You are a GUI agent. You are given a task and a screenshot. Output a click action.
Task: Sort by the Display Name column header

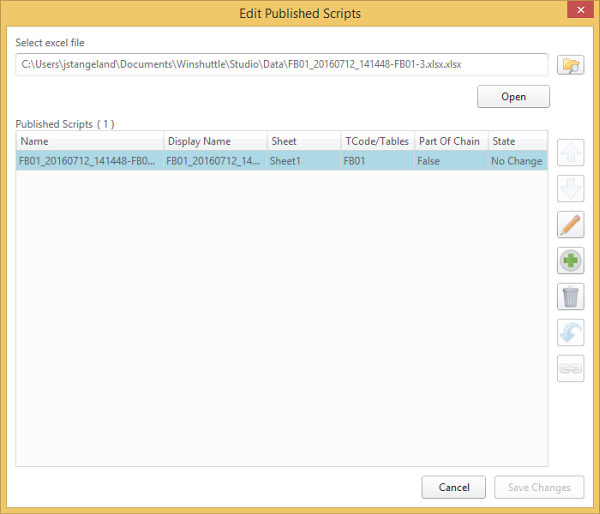point(215,141)
